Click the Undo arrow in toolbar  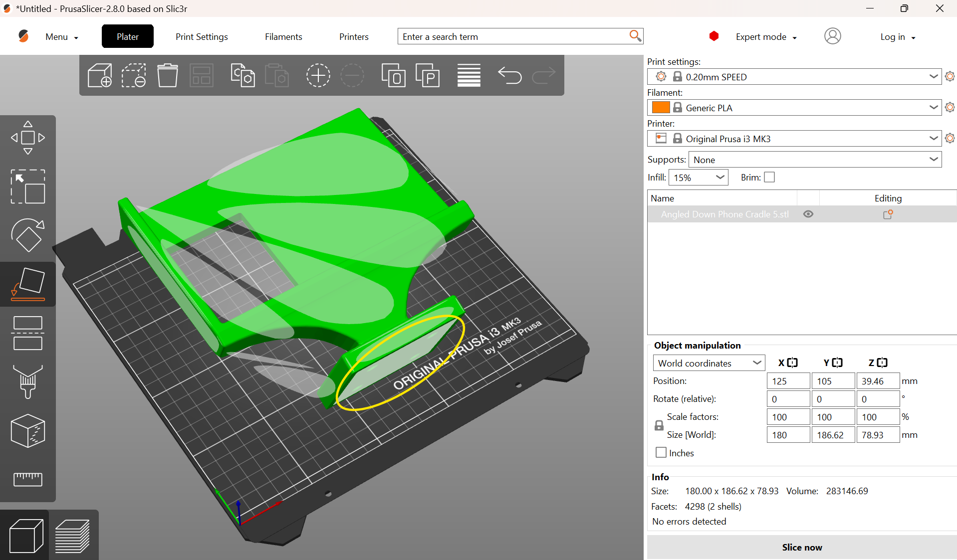click(509, 75)
